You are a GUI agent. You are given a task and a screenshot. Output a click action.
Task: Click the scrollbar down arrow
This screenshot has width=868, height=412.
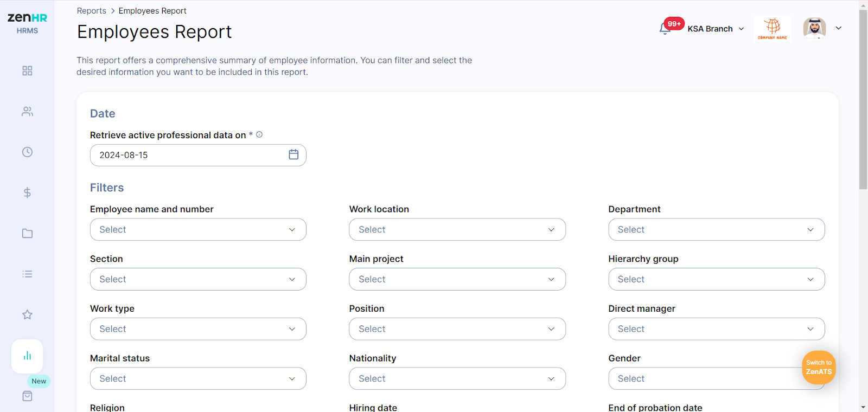pyautogui.click(x=863, y=407)
